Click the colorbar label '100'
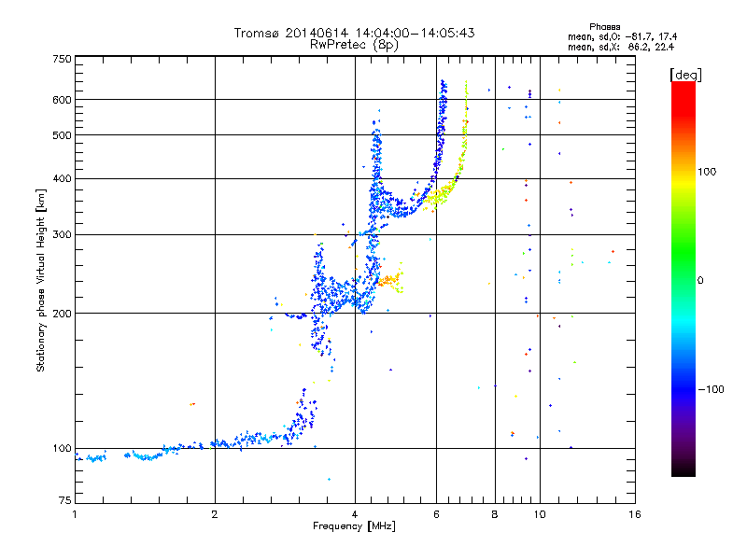 point(707,172)
